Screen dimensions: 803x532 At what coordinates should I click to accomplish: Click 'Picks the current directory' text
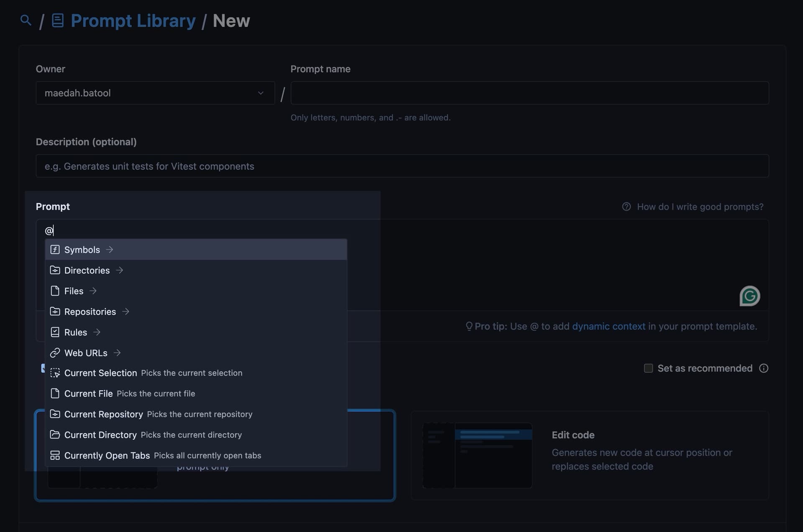point(191,435)
